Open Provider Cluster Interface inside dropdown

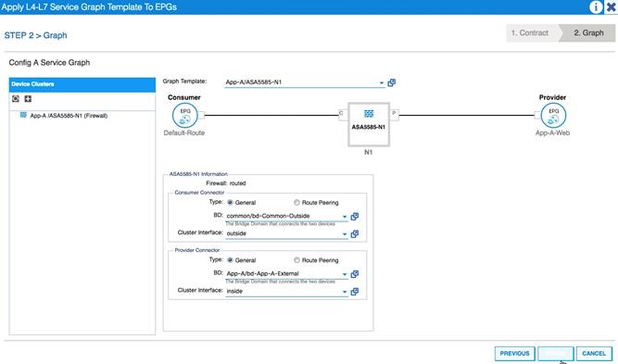(345, 292)
